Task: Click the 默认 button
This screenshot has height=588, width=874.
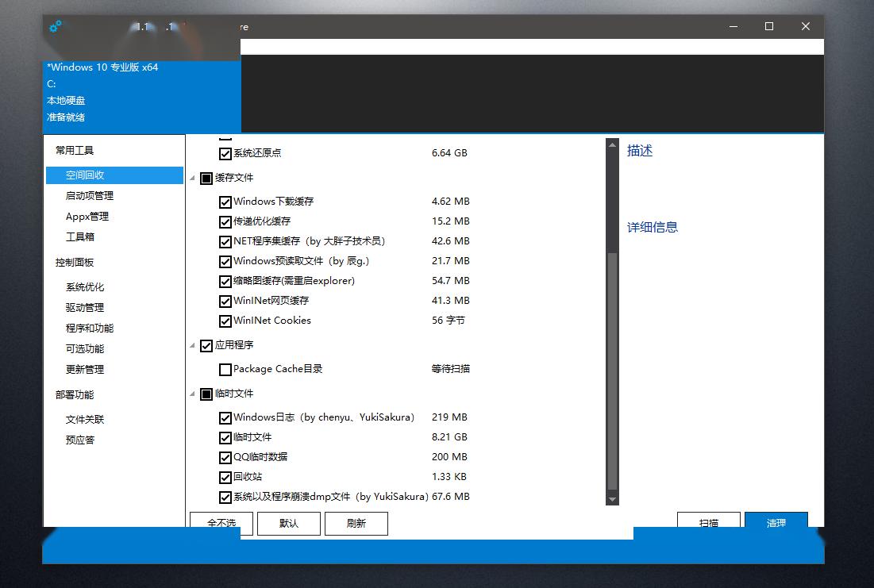Action: click(289, 523)
